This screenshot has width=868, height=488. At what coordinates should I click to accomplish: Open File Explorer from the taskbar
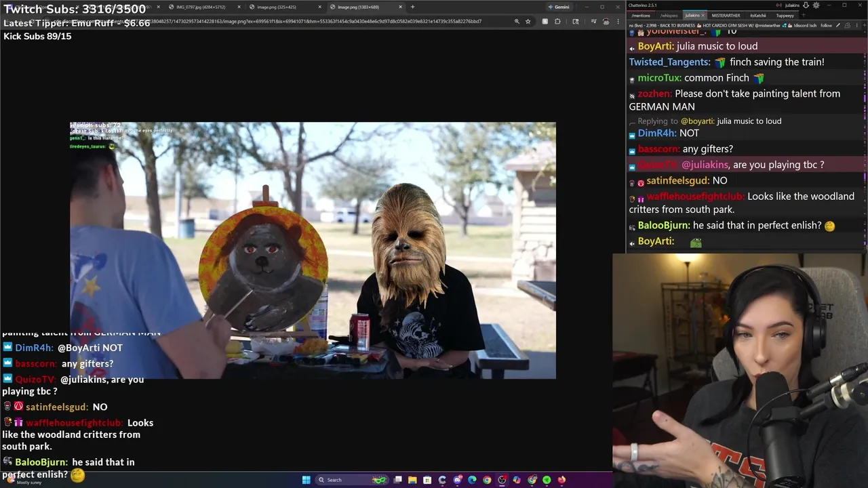click(x=412, y=480)
